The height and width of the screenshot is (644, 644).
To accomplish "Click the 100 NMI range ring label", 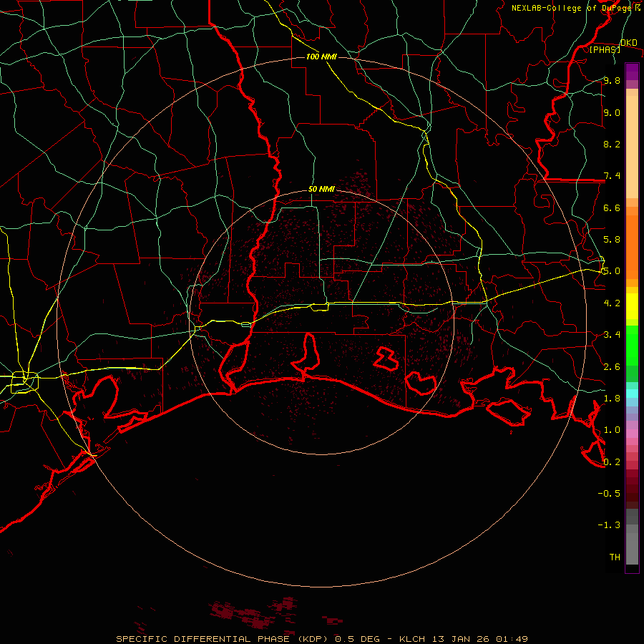I will (321, 57).
